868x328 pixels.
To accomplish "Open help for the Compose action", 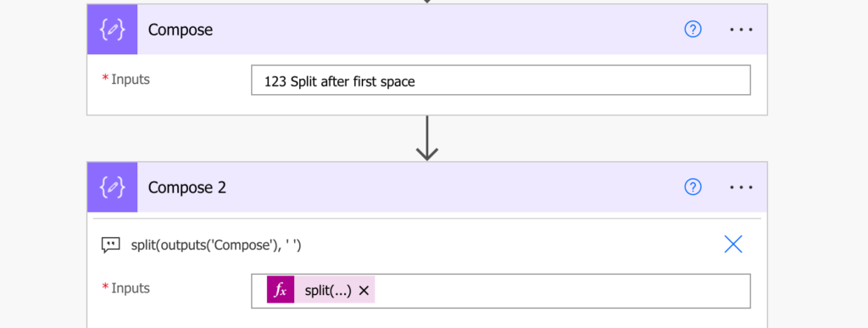I will 693,30.
